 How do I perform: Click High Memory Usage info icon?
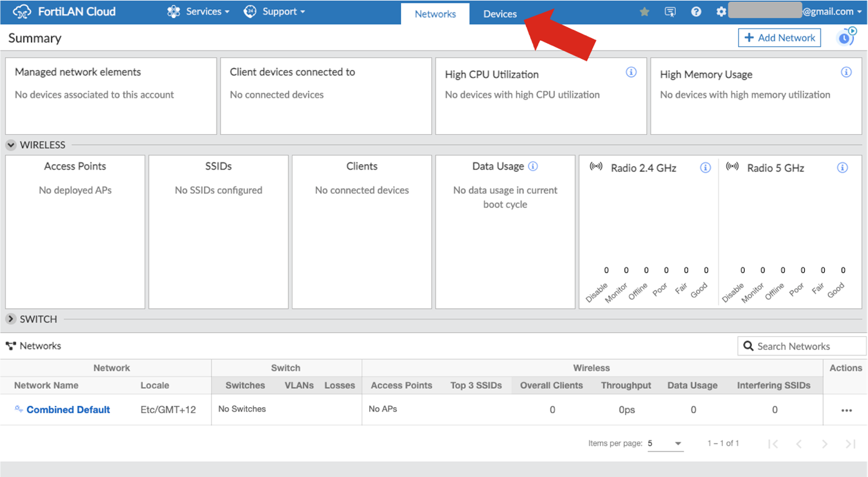(846, 72)
